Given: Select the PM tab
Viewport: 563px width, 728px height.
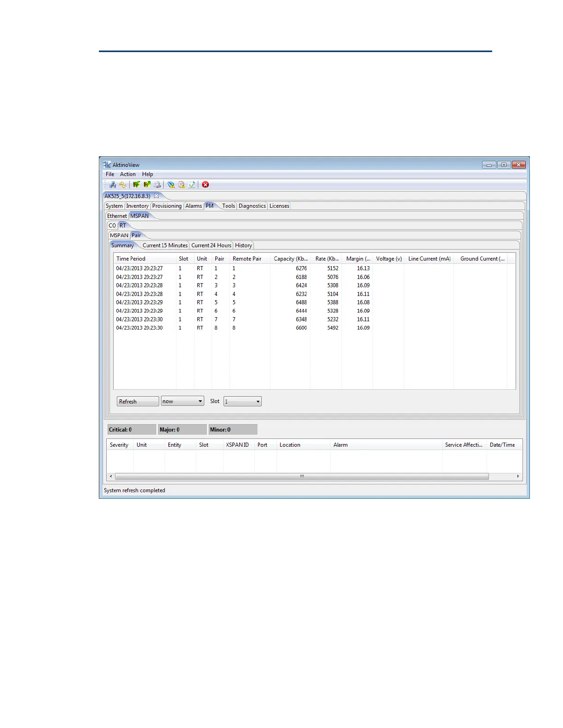Looking at the screenshot, I should (x=210, y=206).
